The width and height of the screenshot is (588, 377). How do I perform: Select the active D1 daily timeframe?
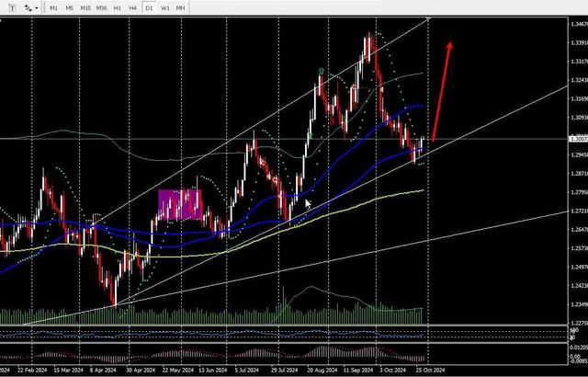coord(149,8)
